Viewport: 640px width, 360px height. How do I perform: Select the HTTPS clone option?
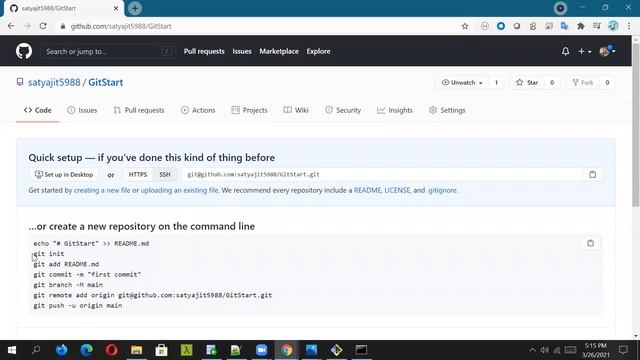point(138,175)
